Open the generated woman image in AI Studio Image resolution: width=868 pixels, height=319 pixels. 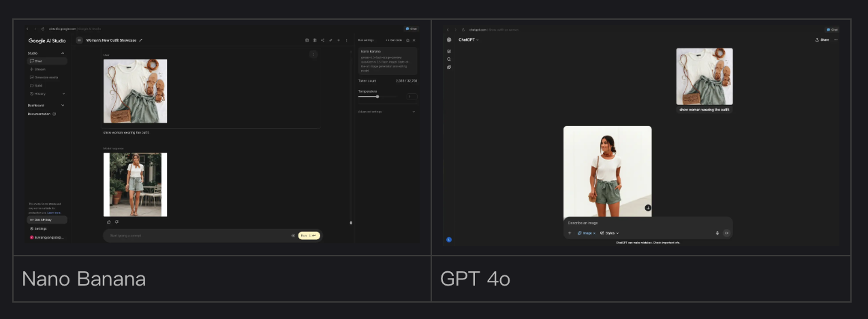pyautogui.click(x=135, y=184)
